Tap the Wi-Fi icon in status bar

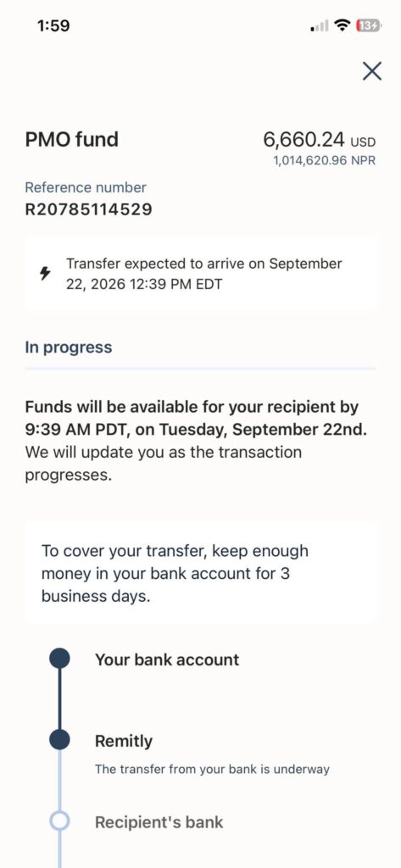click(343, 25)
